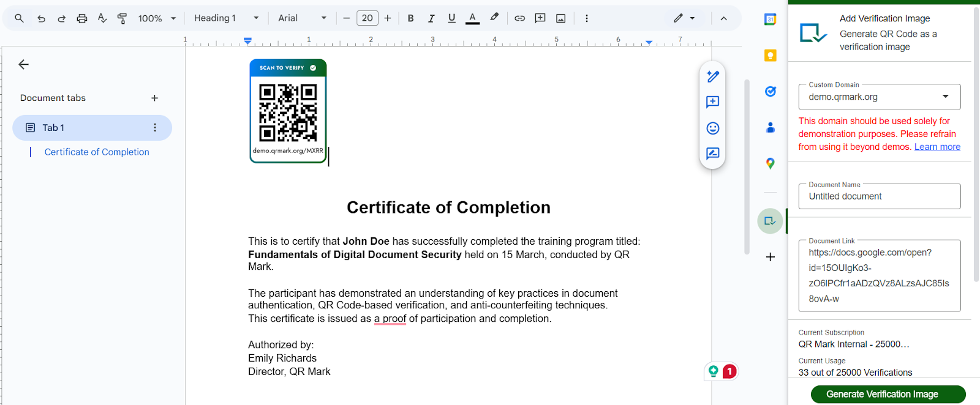Open Google Maps in the side panel
Image resolution: width=980 pixels, height=405 pixels.
(771, 163)
